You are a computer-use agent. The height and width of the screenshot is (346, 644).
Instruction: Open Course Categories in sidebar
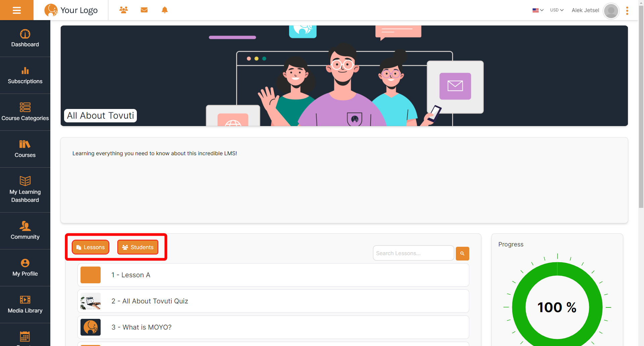click(x=25, y=112)
